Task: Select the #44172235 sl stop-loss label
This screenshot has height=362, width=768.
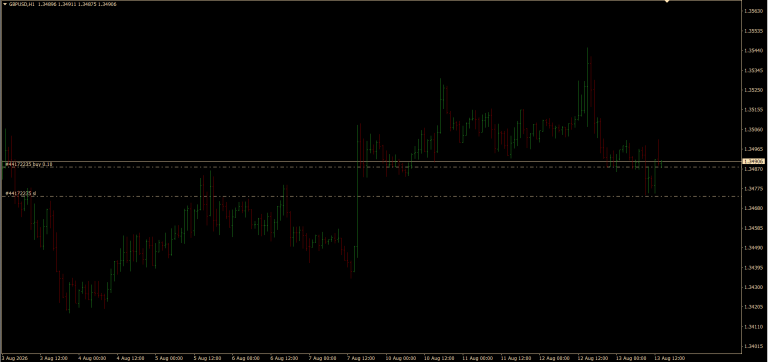Action: [x=21, y=193]
